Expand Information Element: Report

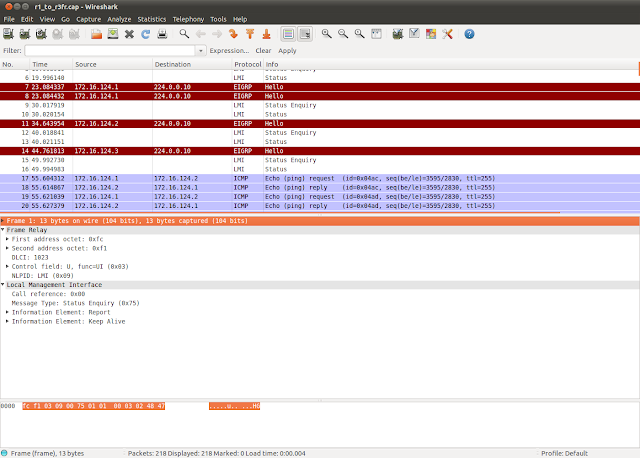(x=7, y=312)
